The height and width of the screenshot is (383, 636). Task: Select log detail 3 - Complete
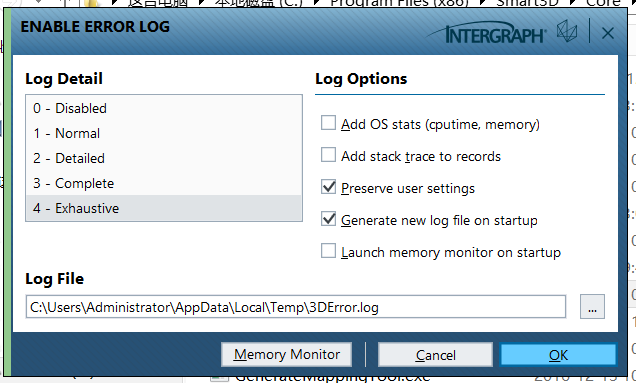(164, 183)
